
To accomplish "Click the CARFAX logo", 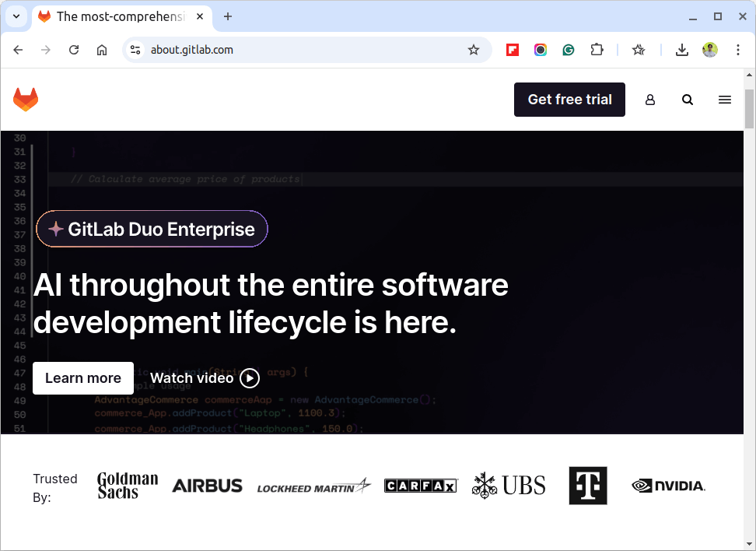I will [x=421, y=486].
